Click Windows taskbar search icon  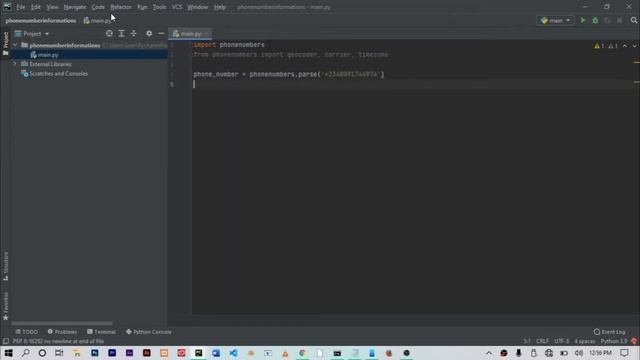(25, 353)
